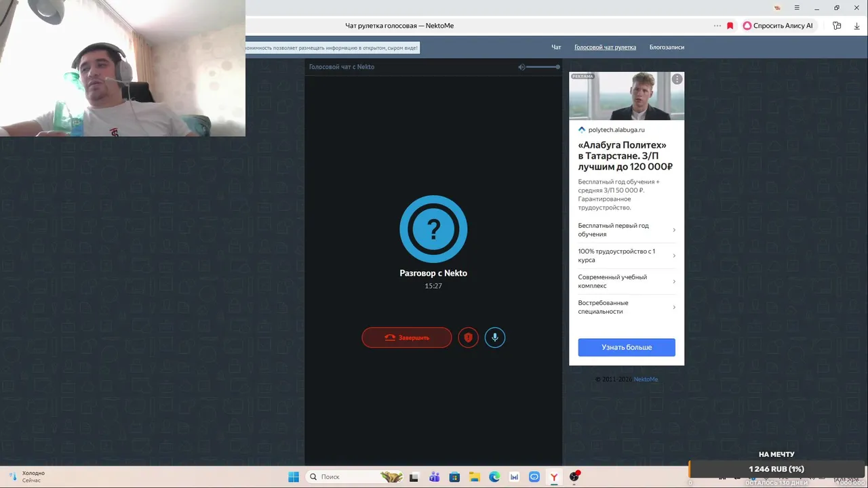
Task: Expand Бесплатный первый год обучения item
Action: point(627,230)
